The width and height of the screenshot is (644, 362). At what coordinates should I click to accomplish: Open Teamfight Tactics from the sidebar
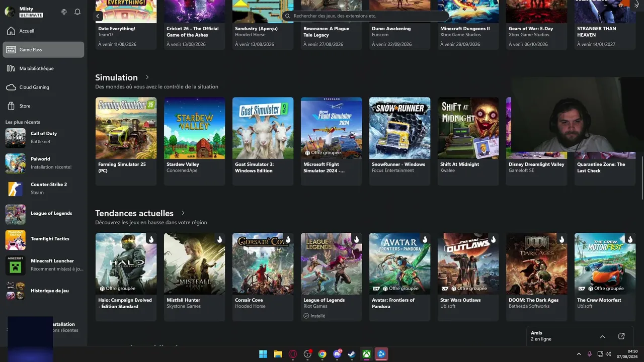(x=44, y=239)
